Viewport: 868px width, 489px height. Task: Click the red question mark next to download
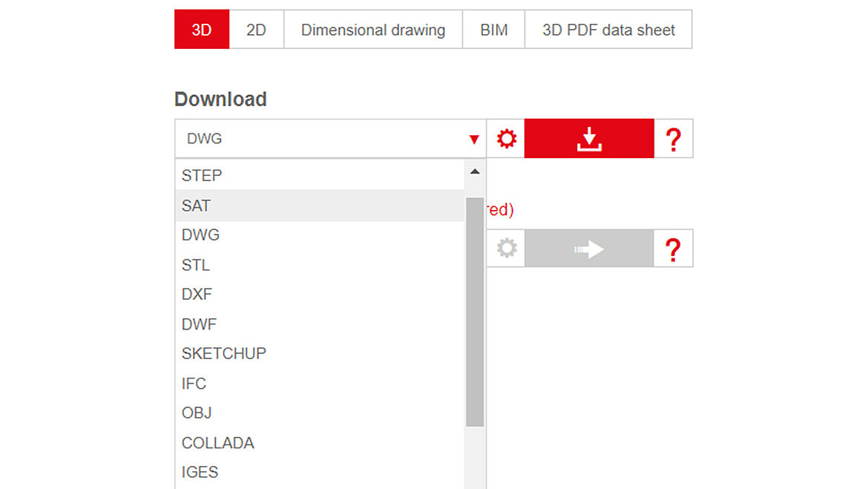pos(673,138)
